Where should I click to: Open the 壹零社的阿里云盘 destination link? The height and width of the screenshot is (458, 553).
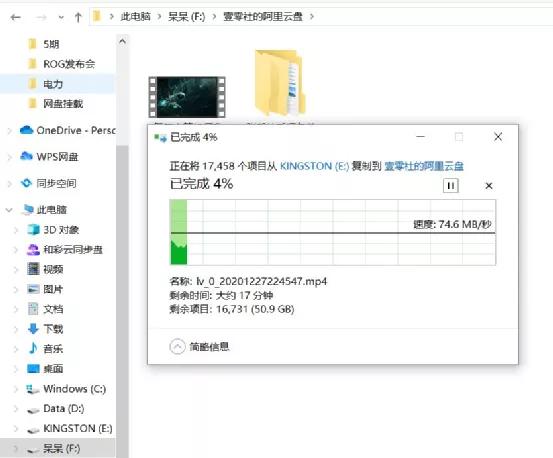point(424,166)
